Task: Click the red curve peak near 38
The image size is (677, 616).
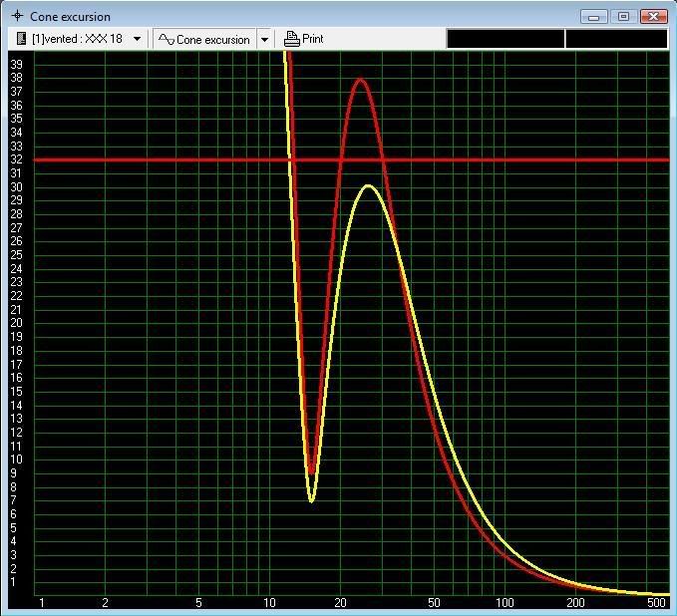Action: click(x=360, y=80)
